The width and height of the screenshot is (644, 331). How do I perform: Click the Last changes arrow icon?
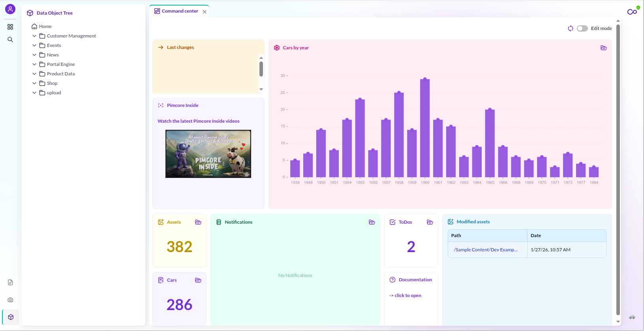point(161,47)
